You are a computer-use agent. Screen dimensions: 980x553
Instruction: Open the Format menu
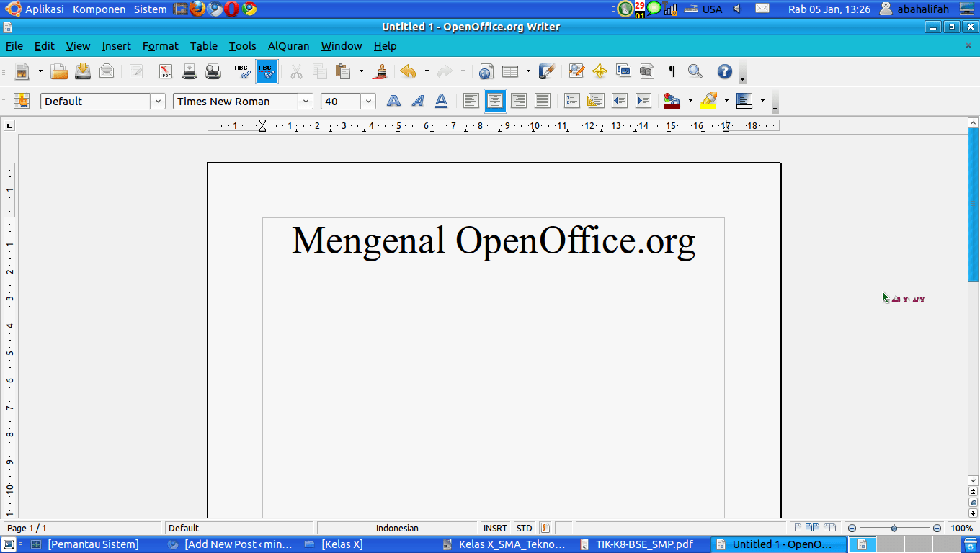pos(161,46)
